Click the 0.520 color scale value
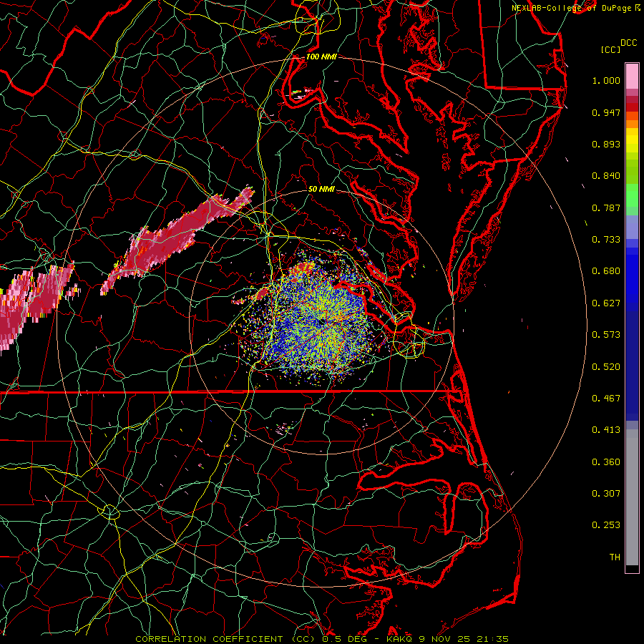Screen dimensions: 644x644 [606, 367]
